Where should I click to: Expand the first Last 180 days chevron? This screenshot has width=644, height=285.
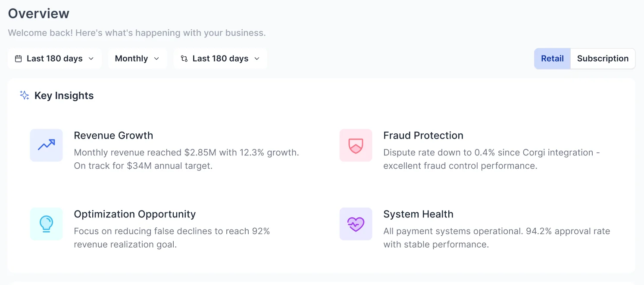[91, 59]
